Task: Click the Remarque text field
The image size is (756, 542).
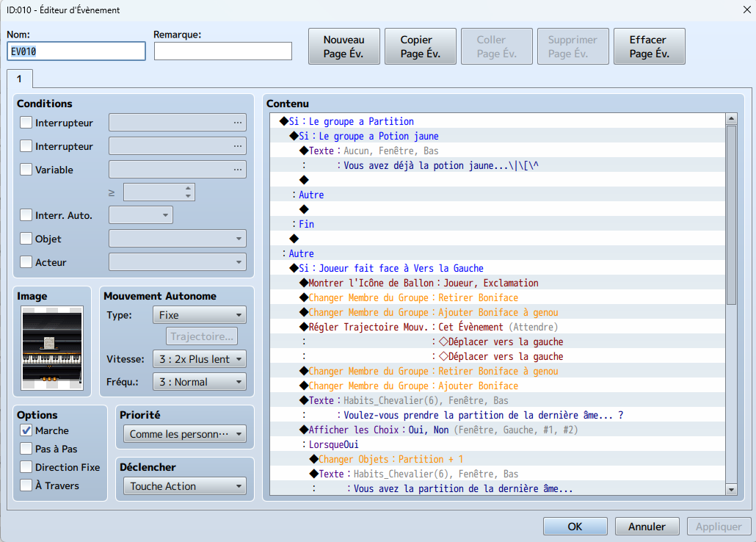Action: (x=223, y=51)
